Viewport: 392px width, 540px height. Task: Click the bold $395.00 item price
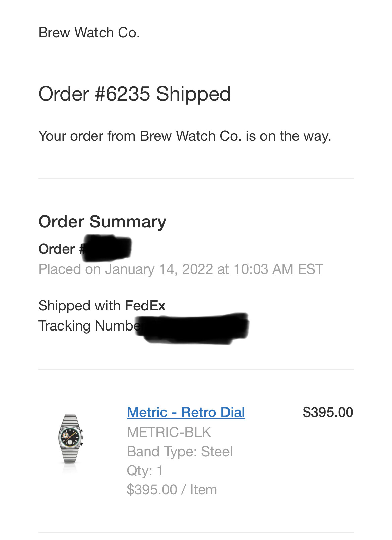328,412
